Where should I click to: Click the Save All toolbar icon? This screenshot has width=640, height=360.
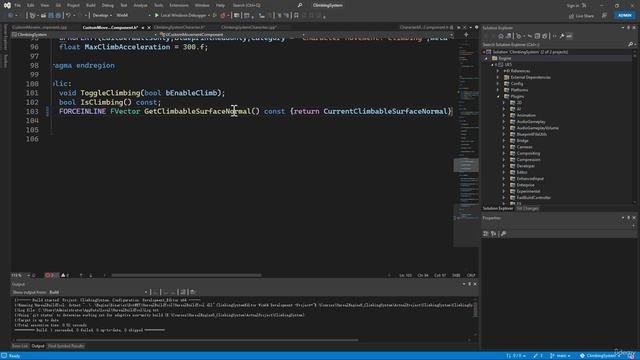click(x=58, y=16)
